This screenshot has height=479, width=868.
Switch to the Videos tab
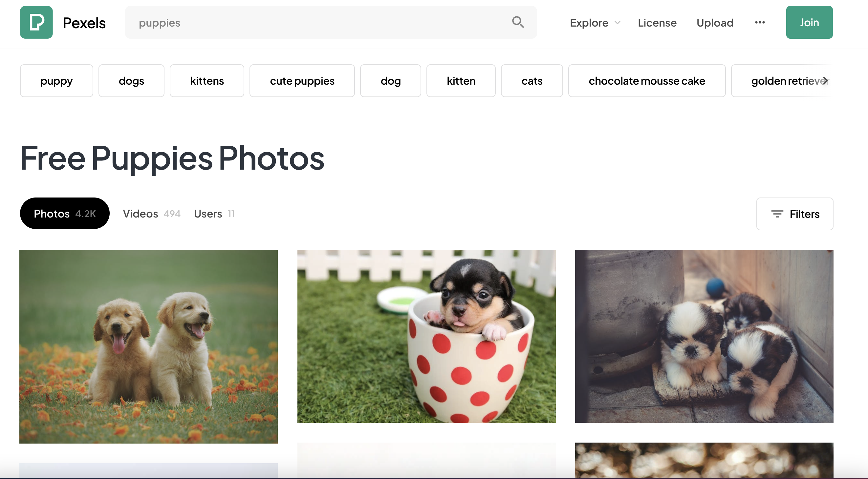tap(151, 214)
